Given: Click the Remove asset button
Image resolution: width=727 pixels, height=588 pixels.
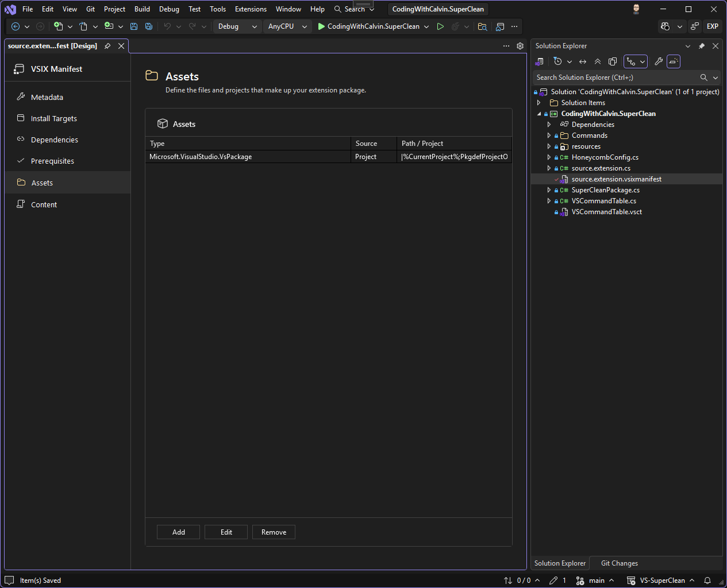Looking at the screenshot, I should [274, 532].
